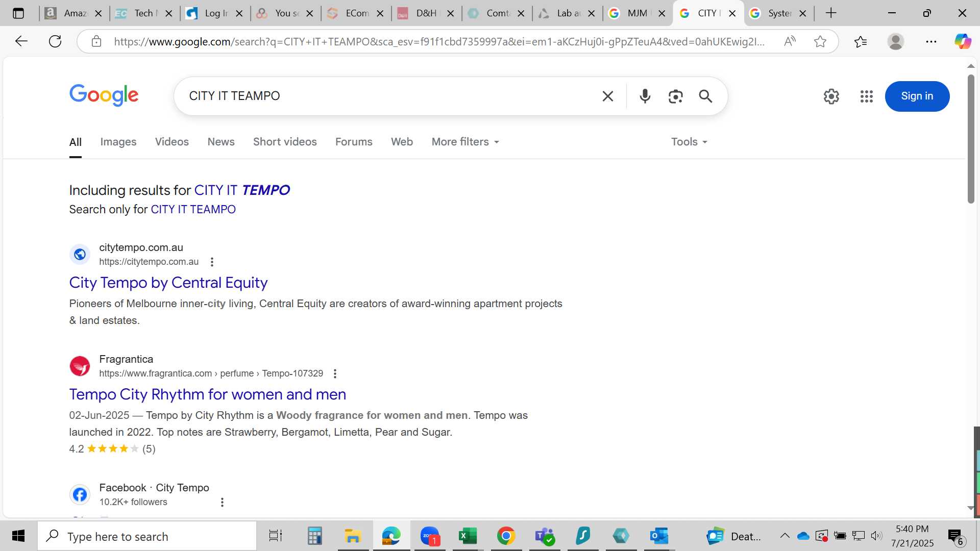Viewport: 980px width, 551px height.
Task: Open options for citytempo.com.au result
Action: 212,262
